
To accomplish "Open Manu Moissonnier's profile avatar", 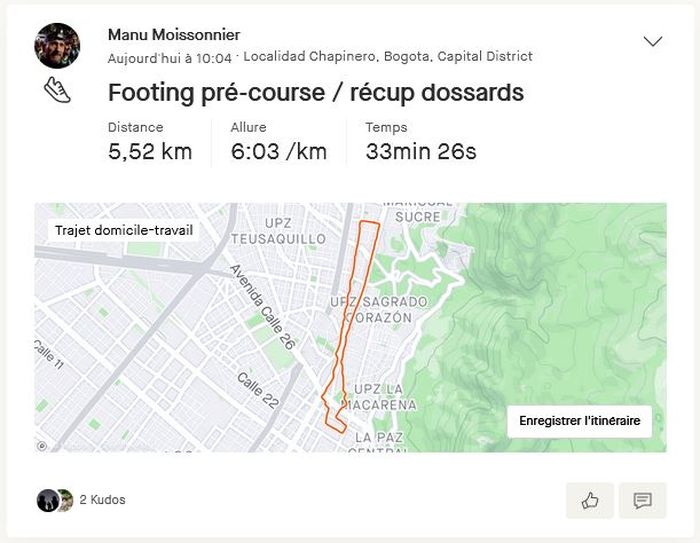I will [57, 45].
